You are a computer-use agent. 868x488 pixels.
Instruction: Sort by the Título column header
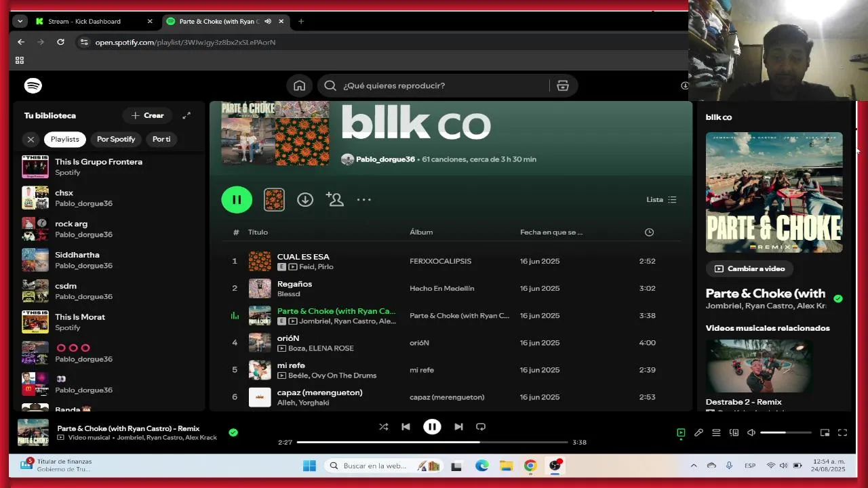coord(258,232)
